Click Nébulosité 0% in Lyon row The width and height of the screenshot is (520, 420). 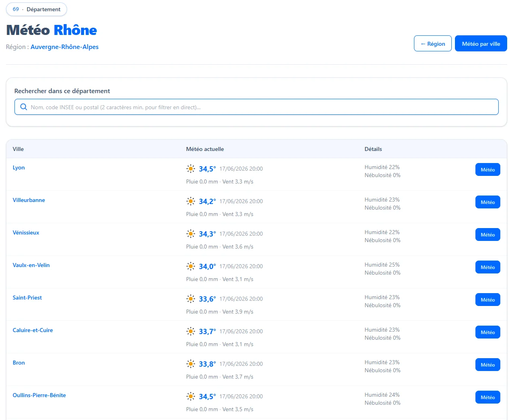[383, 175]
